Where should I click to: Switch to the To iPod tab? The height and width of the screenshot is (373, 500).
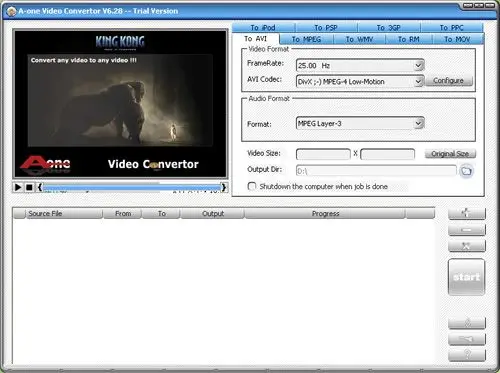(263, 27)
